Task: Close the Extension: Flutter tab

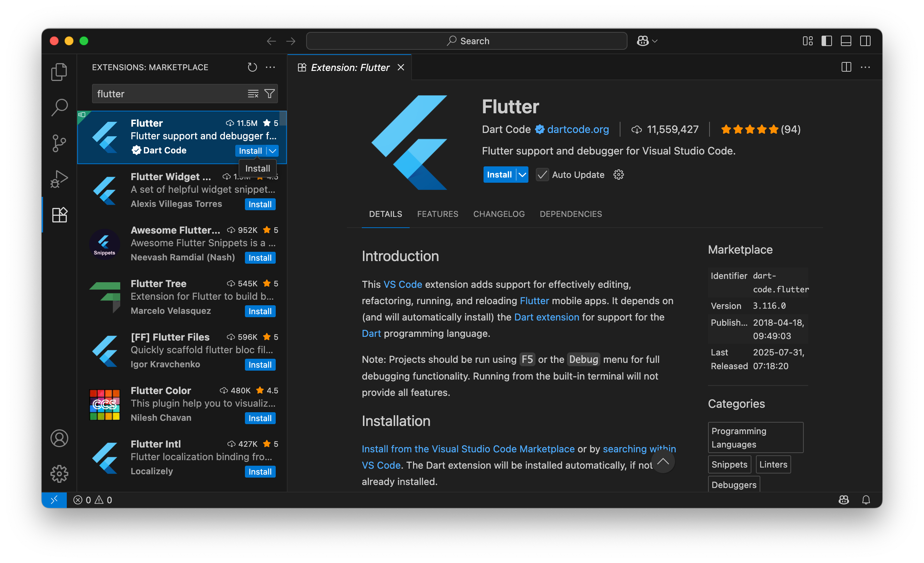Action: (x=401, y=67)
